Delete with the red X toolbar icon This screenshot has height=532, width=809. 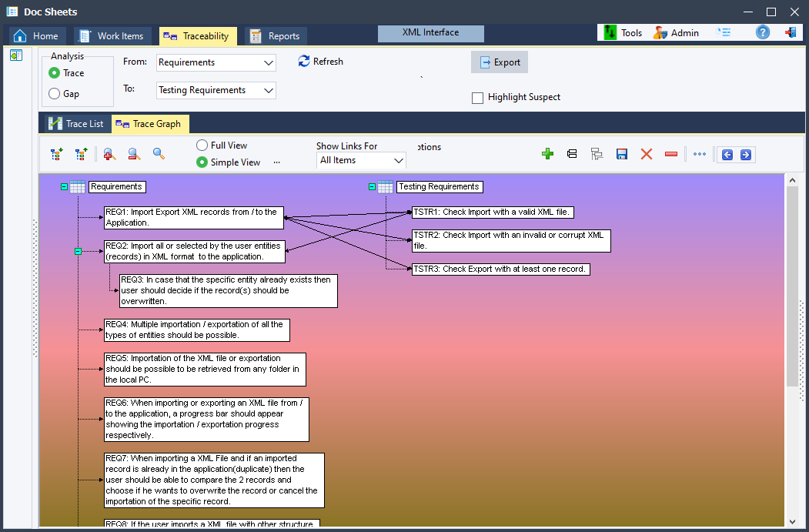[x=646, y=154]
